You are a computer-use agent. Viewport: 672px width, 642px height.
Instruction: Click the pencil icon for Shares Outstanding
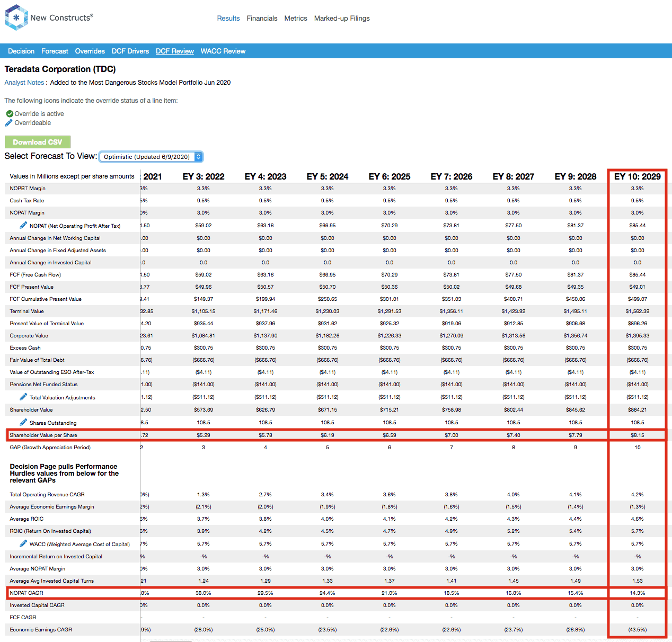[23, 422]
